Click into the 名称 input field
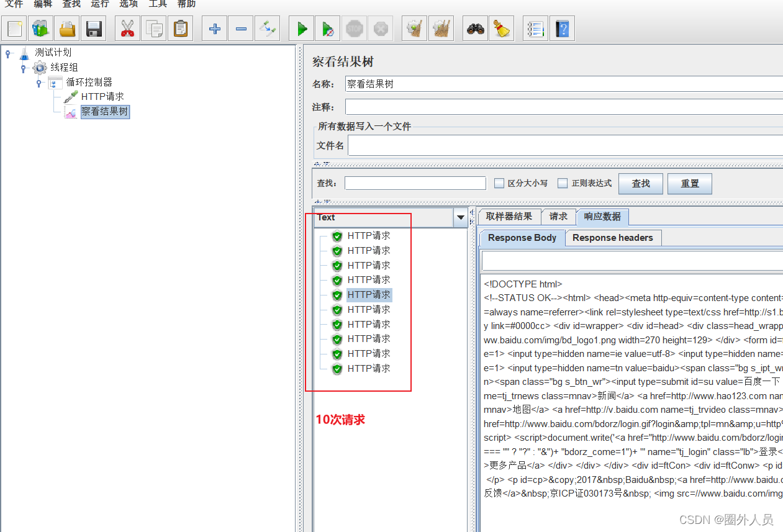Viewport: 783px width, 532px height. coord(564,84)
